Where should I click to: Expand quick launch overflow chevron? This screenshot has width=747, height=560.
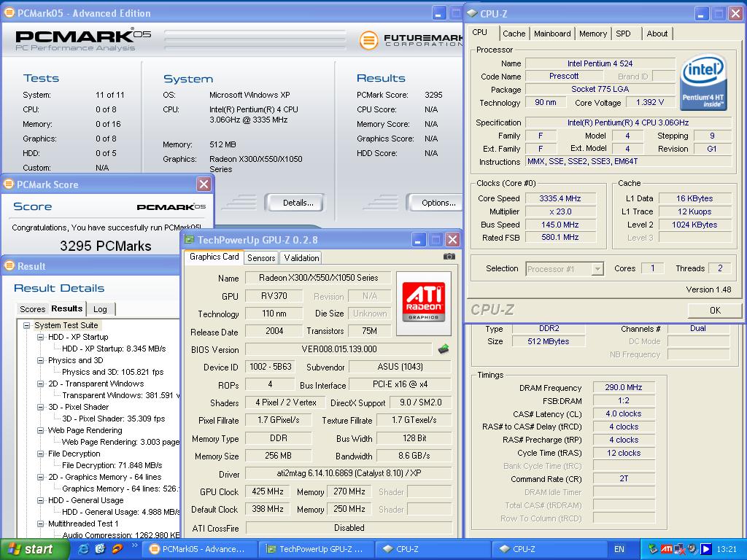[x=134, y=545]
